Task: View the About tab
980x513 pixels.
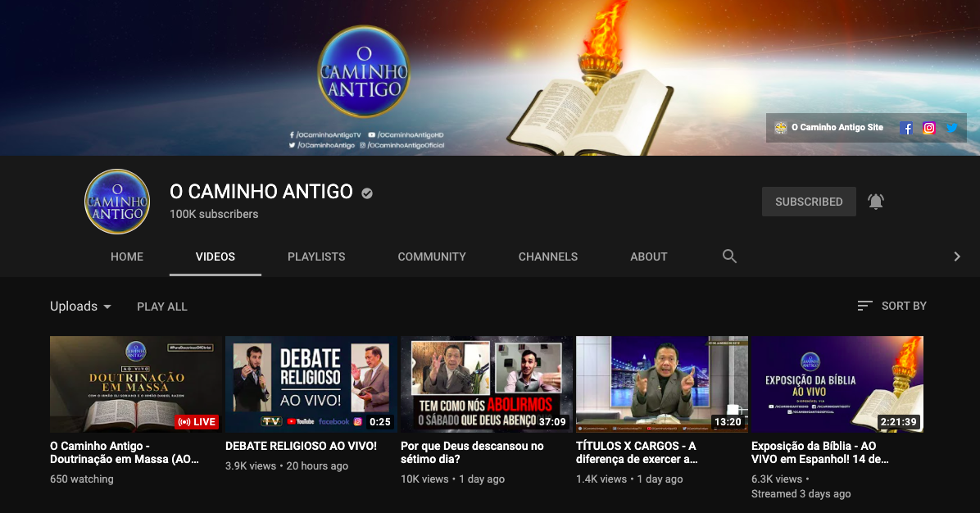Action: pyautogui.click(x=649, y=256)
